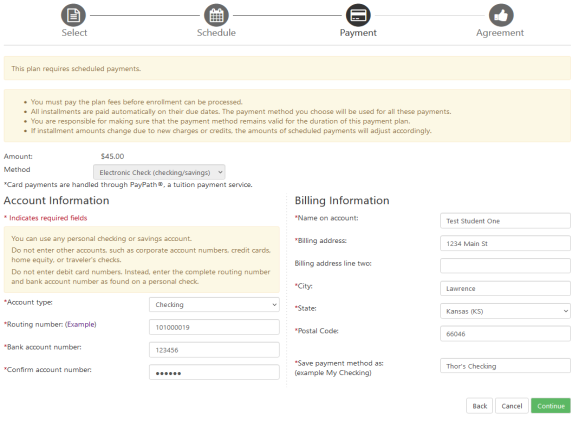
Task: Click the Account type label
Action: click(28, 302)
